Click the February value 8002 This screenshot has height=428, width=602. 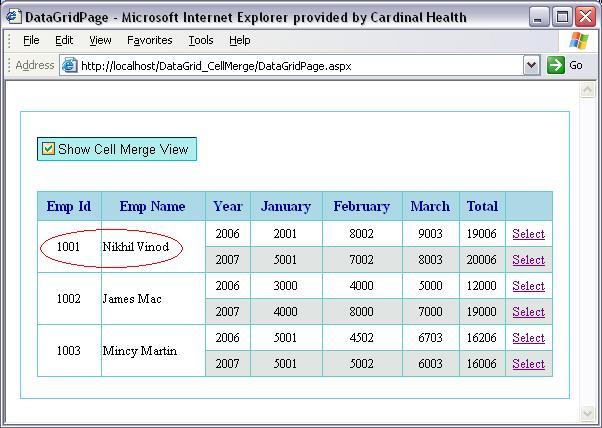tap(361, 233)
